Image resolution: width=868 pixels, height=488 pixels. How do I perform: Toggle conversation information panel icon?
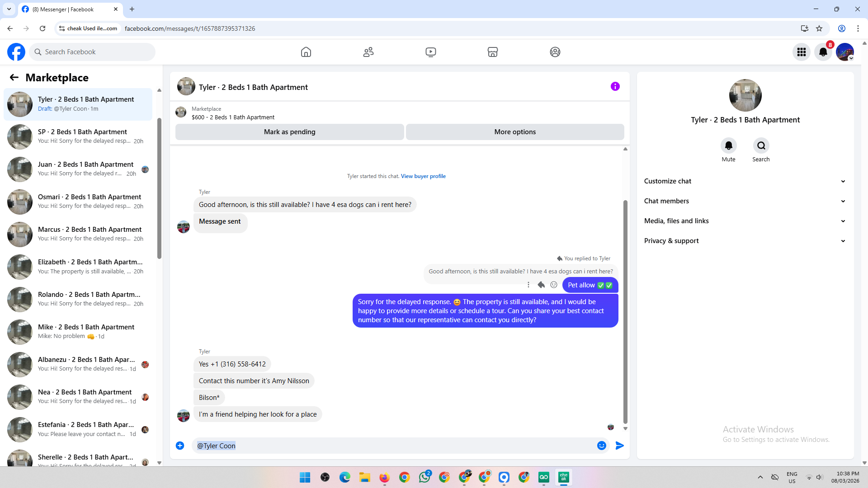(x=615, y=86)
